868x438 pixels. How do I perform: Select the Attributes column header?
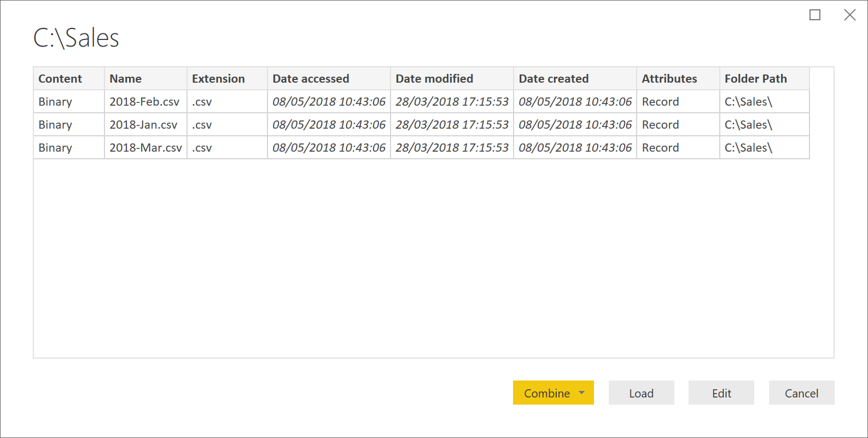[678, 78]
